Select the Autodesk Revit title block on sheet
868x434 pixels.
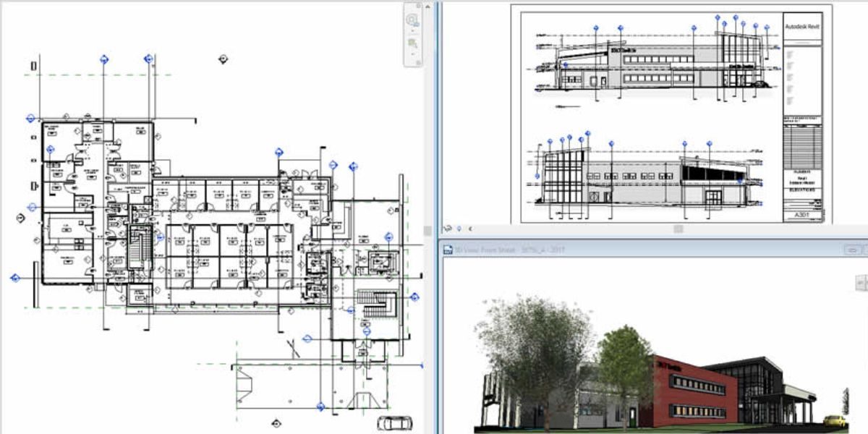tap(803, 27)
